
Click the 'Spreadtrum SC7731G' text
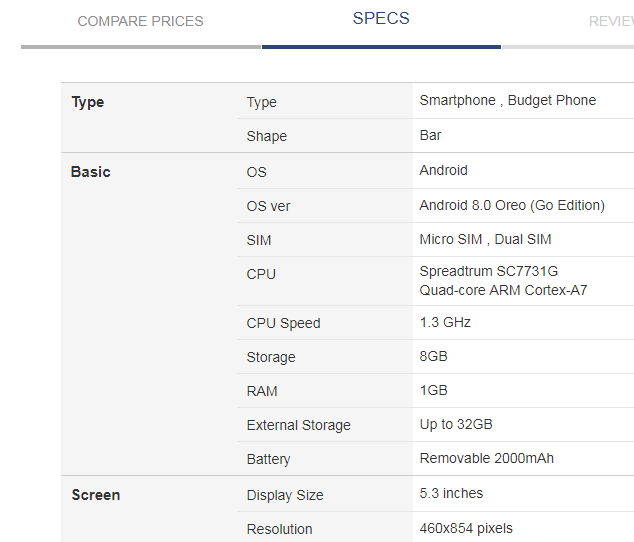489,271
